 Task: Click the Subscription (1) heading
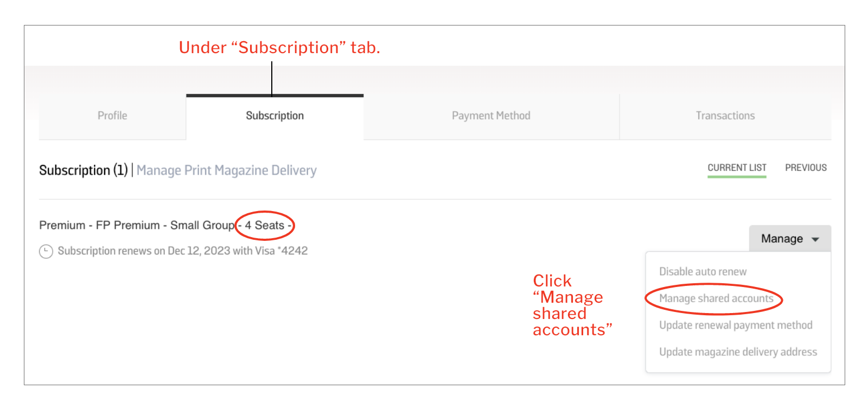click(84, 170)
